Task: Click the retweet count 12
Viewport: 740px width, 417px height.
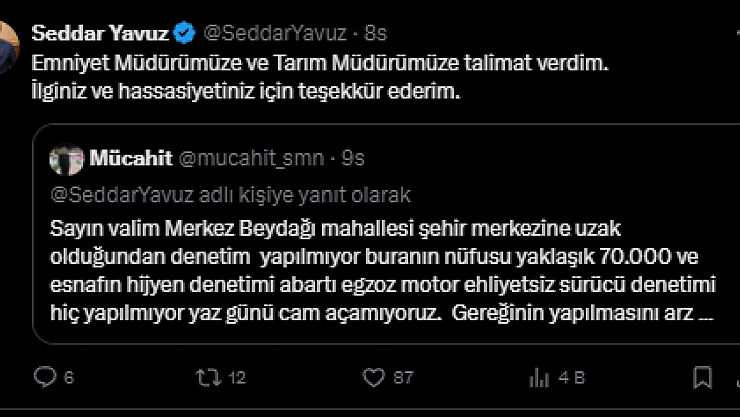Action: coord(237,378)
